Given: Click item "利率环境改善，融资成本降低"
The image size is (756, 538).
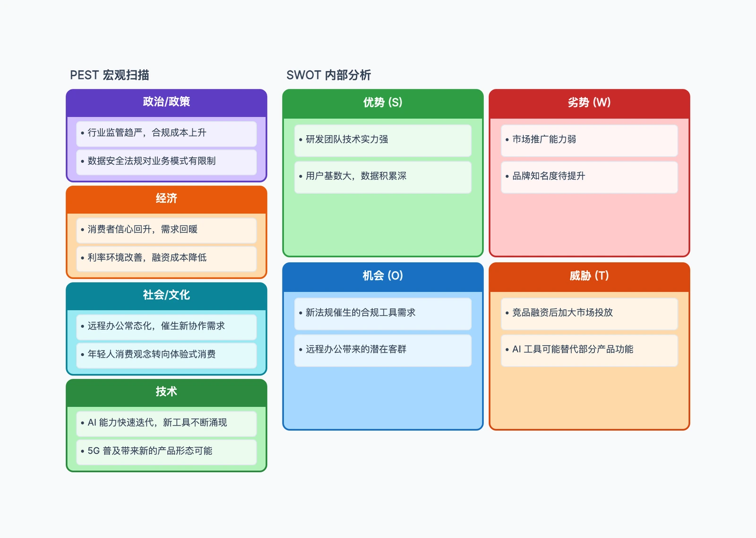Looking at the screenshot, I should click(x=166, y=259).
